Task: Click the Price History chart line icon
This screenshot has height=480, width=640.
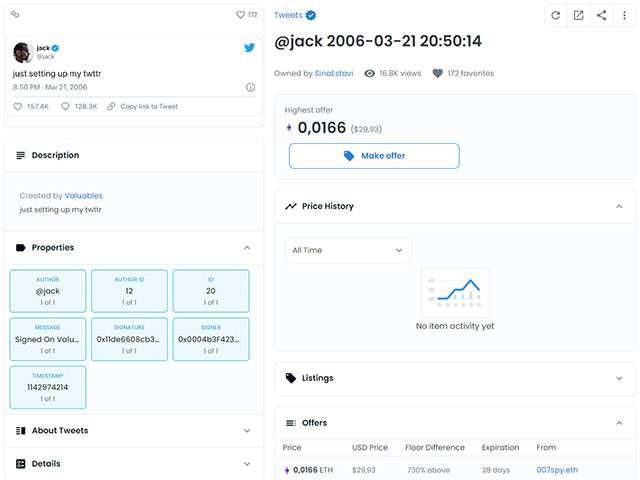Action: pos(291,207)
